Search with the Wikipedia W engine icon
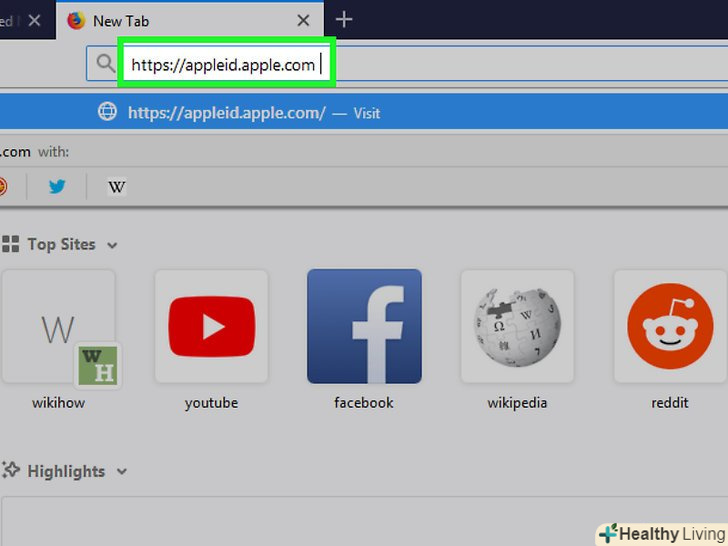Screen dimensions: 728x546 click(117, 187)
